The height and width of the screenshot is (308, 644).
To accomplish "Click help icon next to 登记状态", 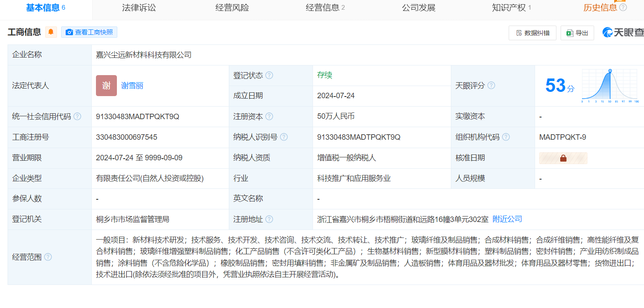I will (269, 76).
